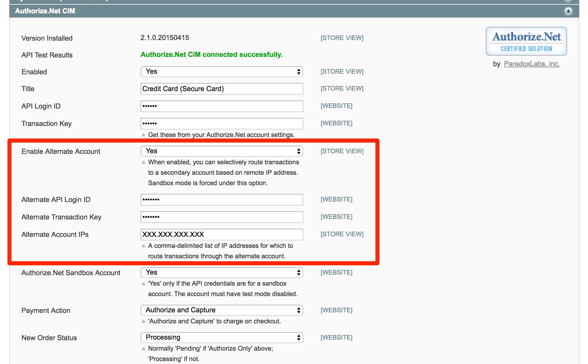
Task: Click the Authorize.Net Sandbox Account label
Action: click(71, 273)
